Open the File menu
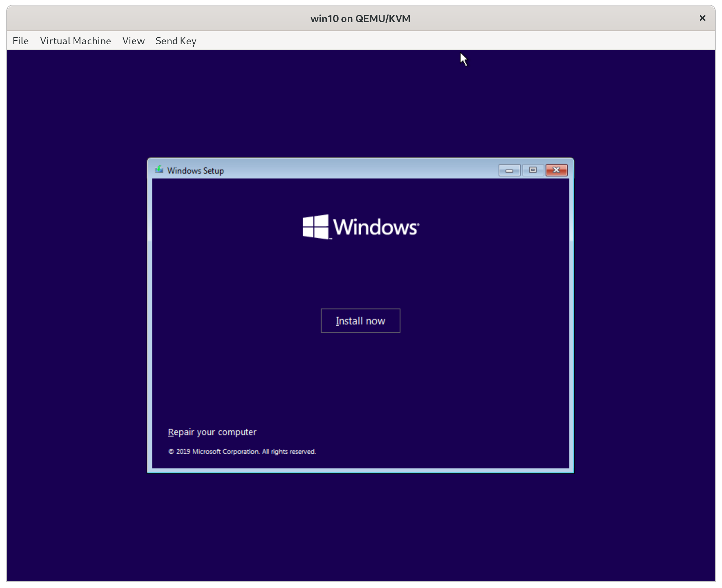 tap(20, 40)
